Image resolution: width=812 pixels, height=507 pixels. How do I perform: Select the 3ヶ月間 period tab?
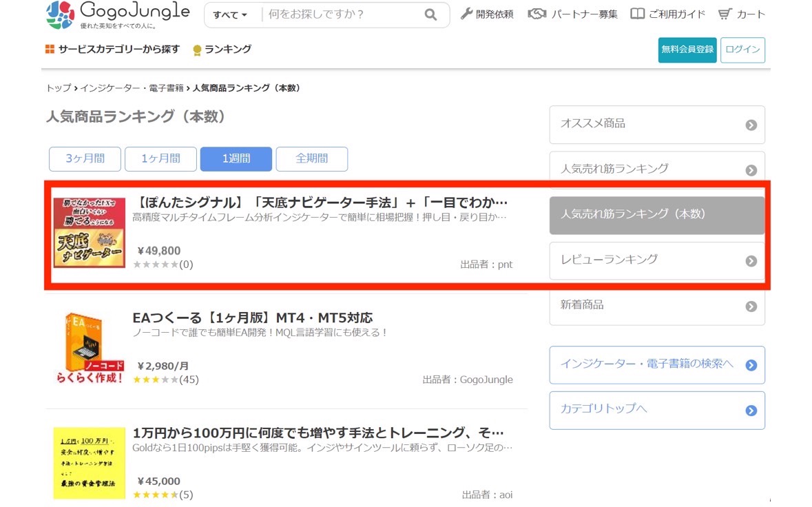tap(85, 158)
